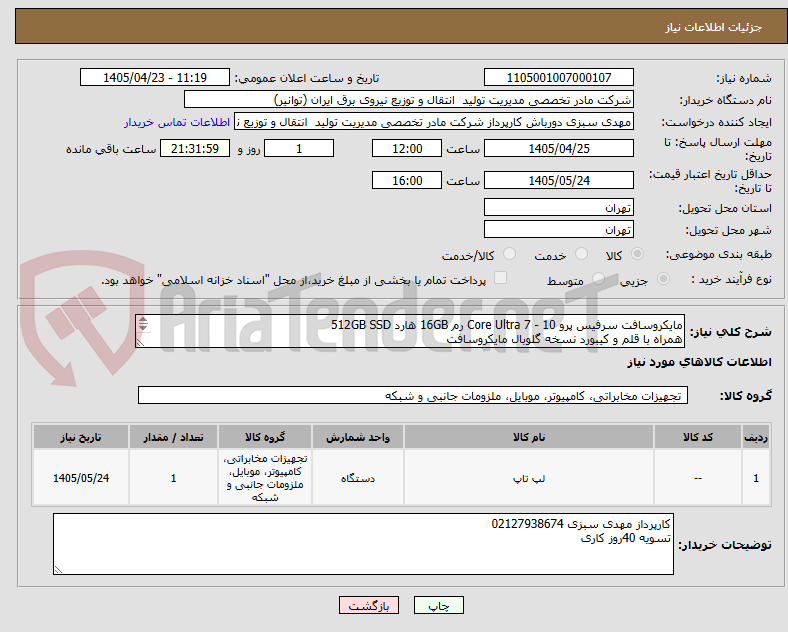The height and width of the screenshot is (632, 788).
Task: Click the لپ تاپ item name cell
Action: 529,478
